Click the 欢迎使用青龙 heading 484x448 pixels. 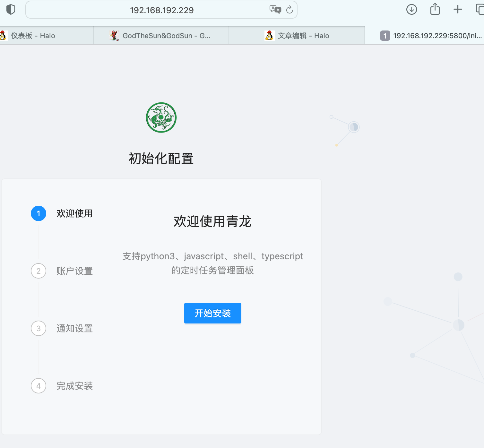pyautogui.click(x=212, y=221)
